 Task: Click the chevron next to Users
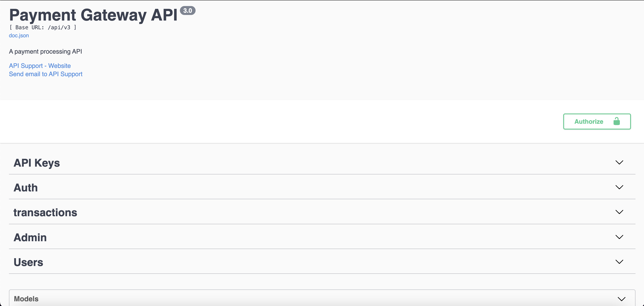click(x=619, y=262)
